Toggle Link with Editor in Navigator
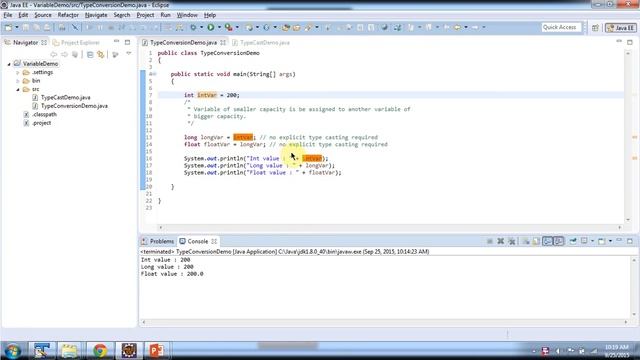Screen dimensions: 640x360 pyautogui.click(x=100, y=54)
